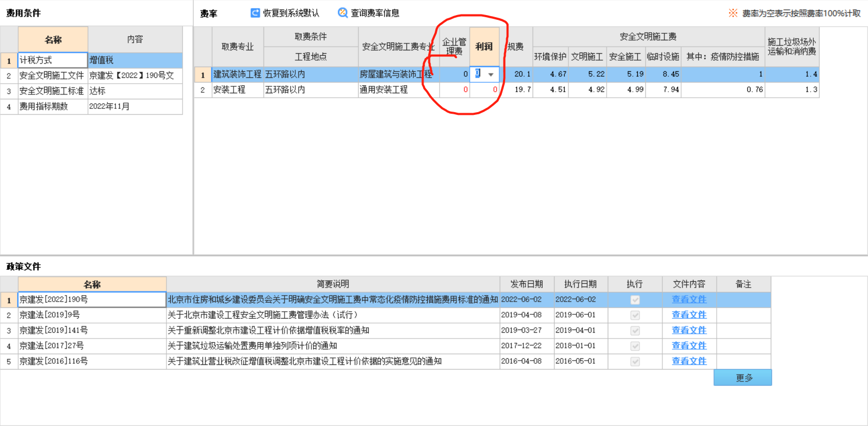
Task: Click the 疫情防控措施 value 0.76
Action: pyautogui.click(x=723, y=90)
